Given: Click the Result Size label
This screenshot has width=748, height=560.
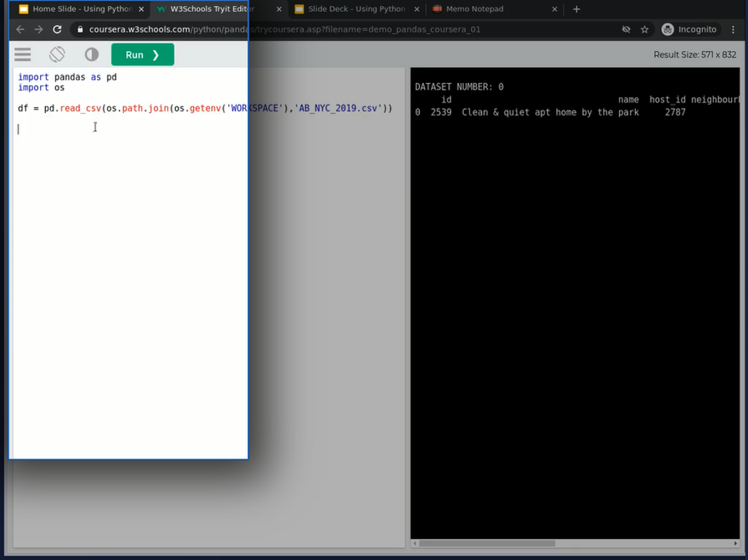Looking at the screenshot, I should pyautogui.click(x=695, y=55).
